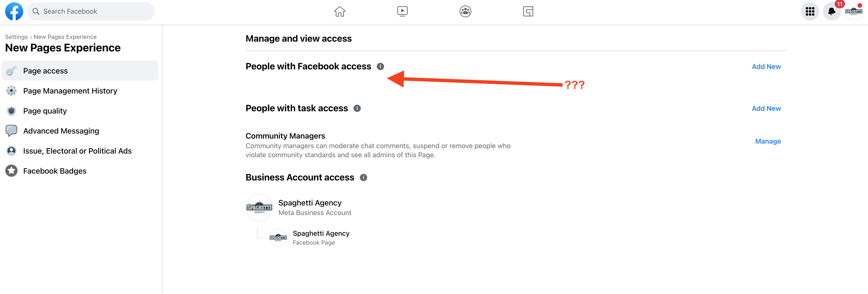Show info about People with Facebook access
Screen dimensions: 868x294
(380, 66)
